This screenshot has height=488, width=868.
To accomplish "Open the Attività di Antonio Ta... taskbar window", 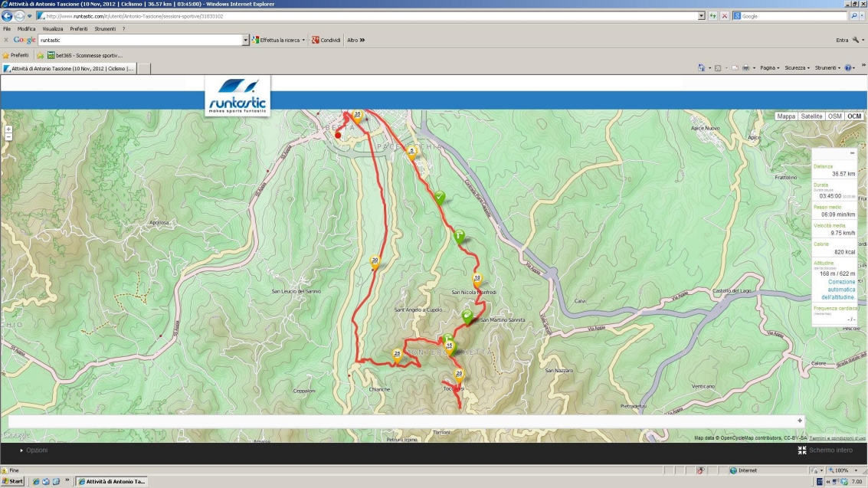I will (x=113, y=481).
